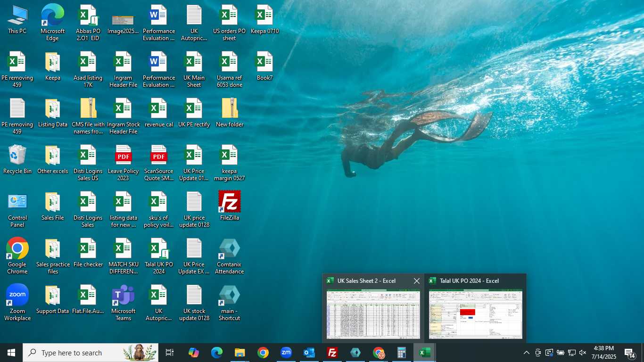Image resolution: width=644 pixels, height=362 pixels.
Task: Open FileZilla from the taskbar
Action: tap(332, 353)
